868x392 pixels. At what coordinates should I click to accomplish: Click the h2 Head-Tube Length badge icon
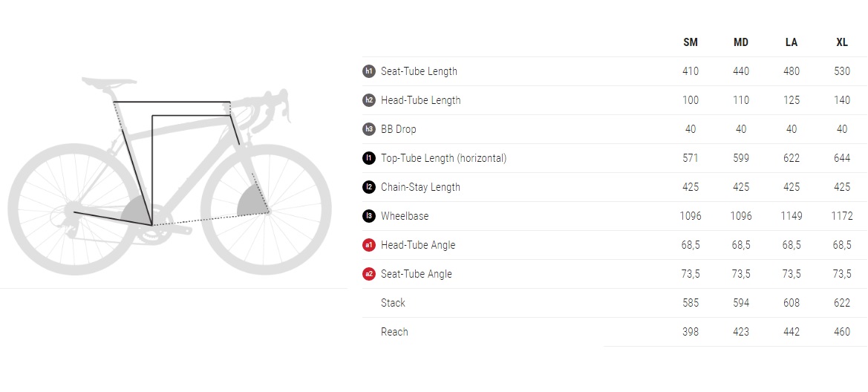coord(369,100)
